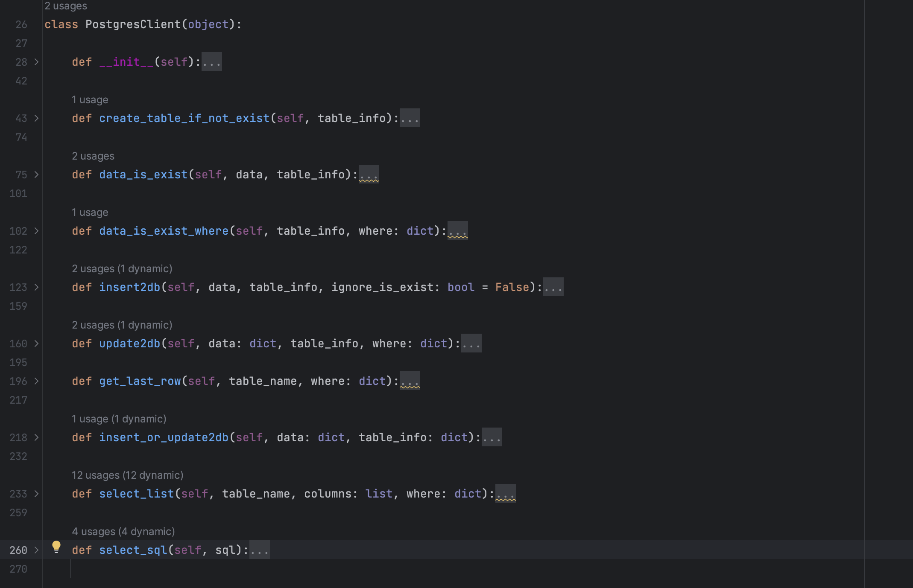Expand select_list fold arrow at line 233

pos(36,494)
